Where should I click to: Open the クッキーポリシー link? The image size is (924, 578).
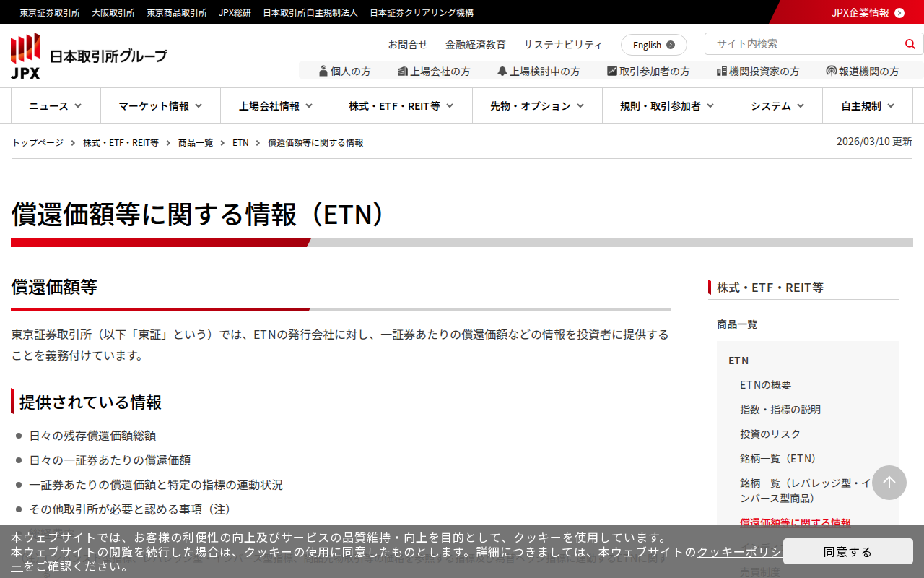tap(739, 551)
